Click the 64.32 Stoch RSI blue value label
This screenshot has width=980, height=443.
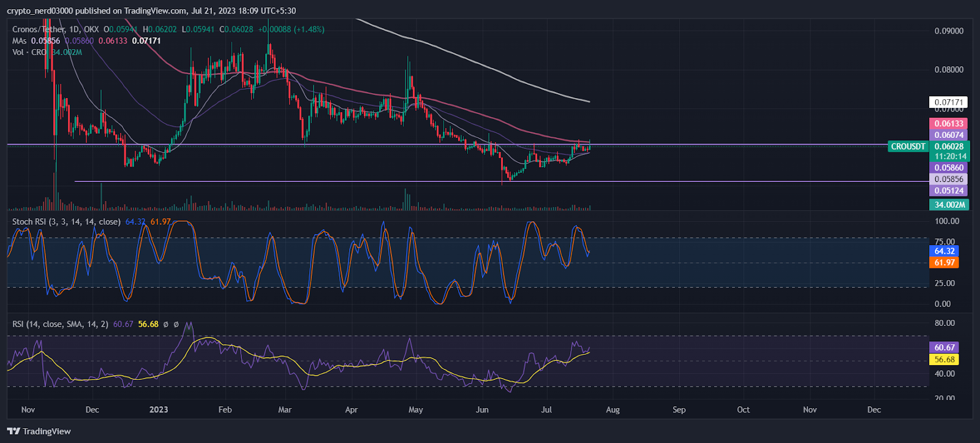click(944, 251)
